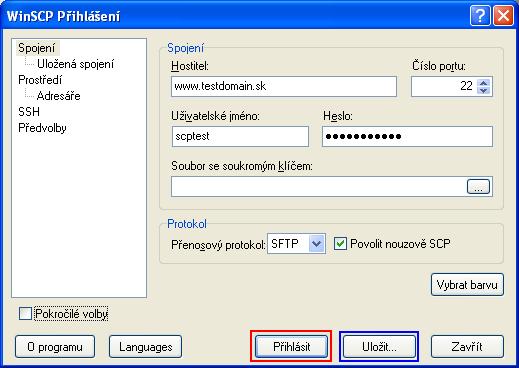Click the Uživatelské jméno field

[x=240, y=136]
